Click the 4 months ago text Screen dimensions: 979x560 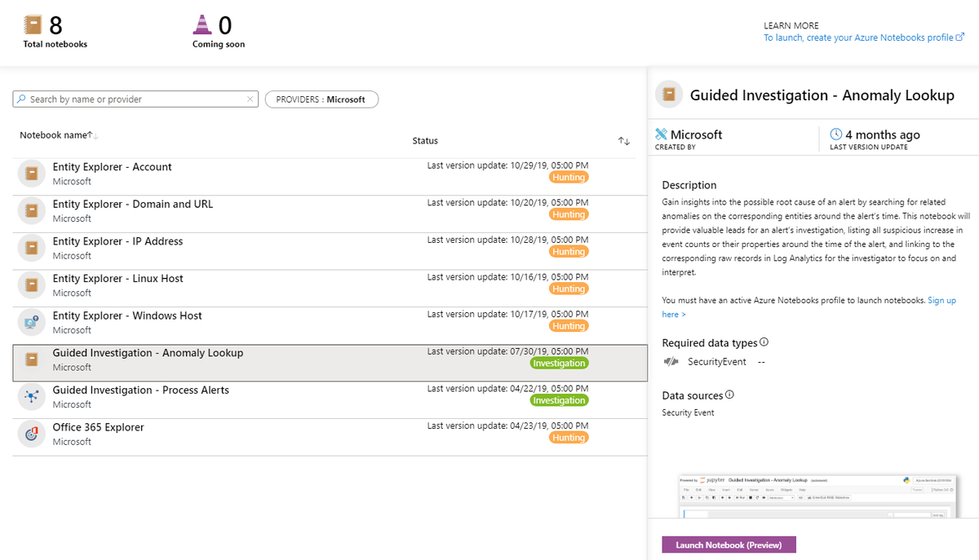click(x=883, y=134)
